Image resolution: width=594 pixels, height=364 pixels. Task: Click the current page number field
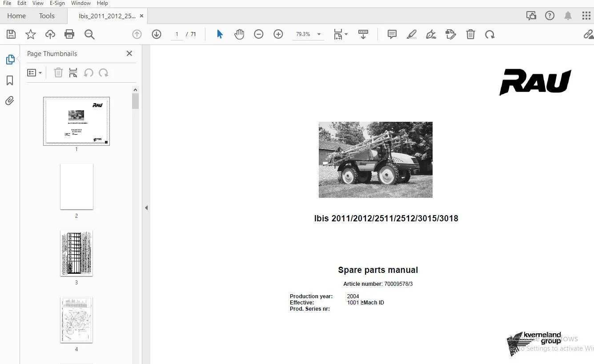pyautogui.click(x=177, y=34)
